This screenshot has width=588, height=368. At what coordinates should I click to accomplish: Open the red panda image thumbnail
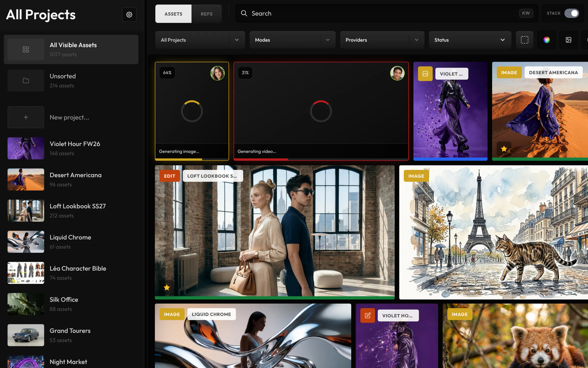tap(515, 336)
